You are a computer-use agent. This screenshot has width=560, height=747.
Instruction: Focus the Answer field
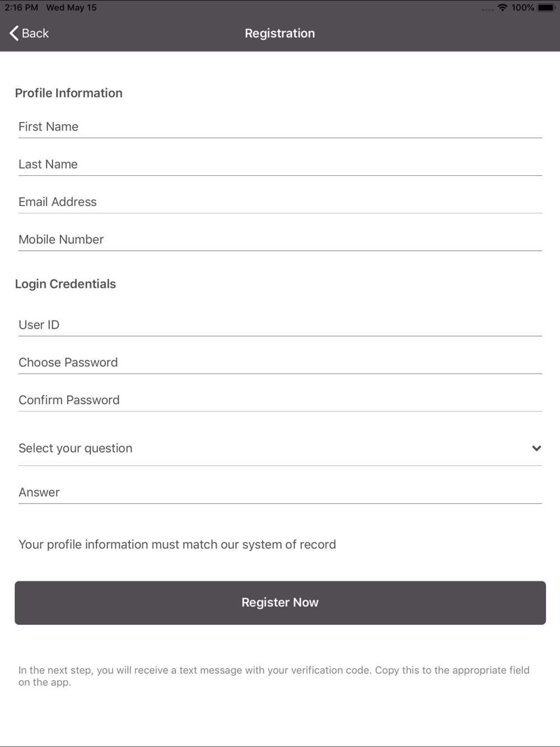(280, 492)
